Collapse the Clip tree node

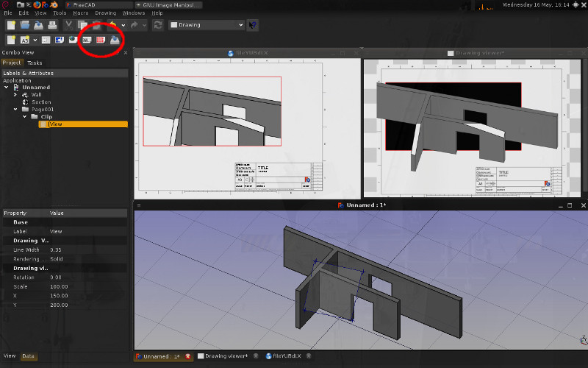click(x=25, y=117)
